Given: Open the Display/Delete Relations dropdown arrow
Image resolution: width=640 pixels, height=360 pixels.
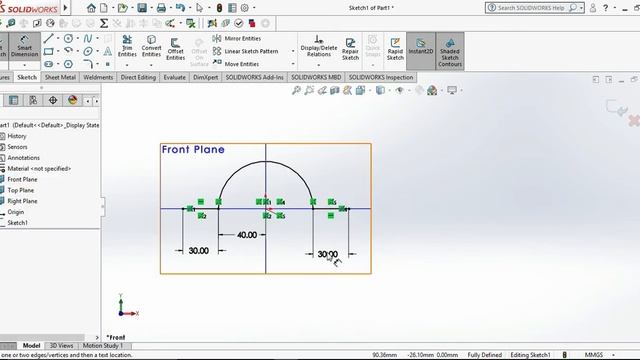Looking at the screenshot, I should tap(319, 65).
